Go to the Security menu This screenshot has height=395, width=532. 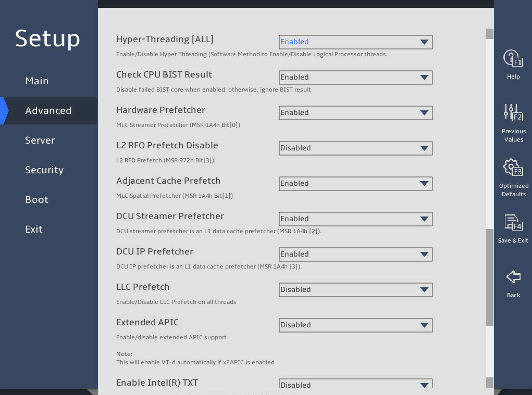click(x=44, y=170)
